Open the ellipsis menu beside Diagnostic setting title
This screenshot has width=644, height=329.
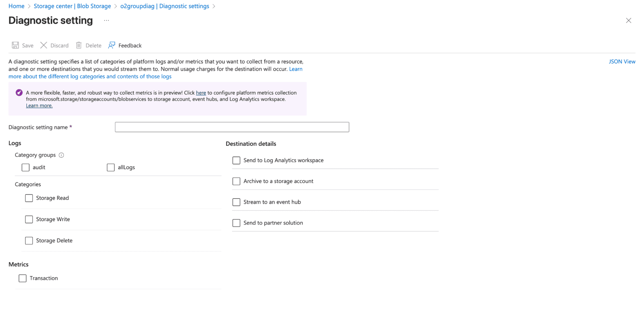click(x=106, y=20)
